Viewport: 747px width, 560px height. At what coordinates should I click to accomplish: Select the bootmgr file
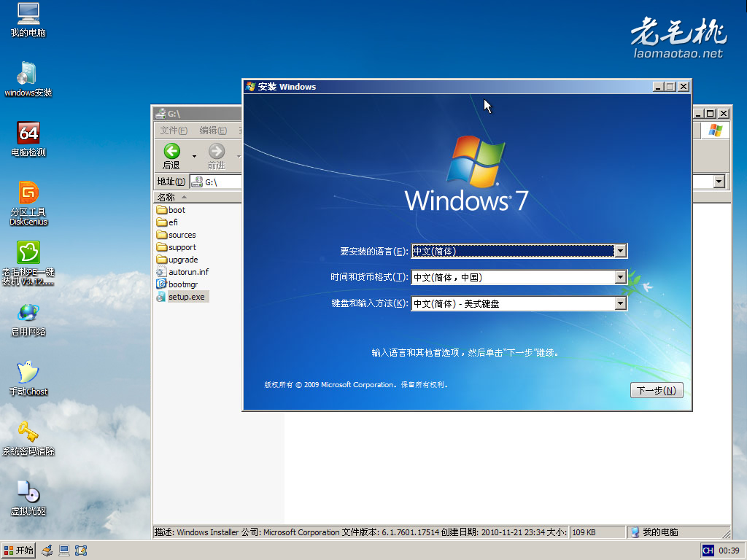pos(177,284)
